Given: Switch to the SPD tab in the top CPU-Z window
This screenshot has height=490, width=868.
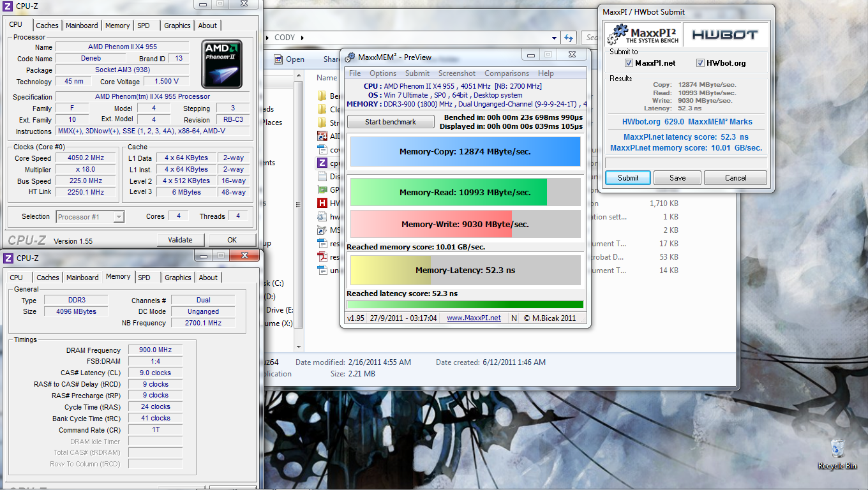Looking at the screenshot, I should pos(144,26).
